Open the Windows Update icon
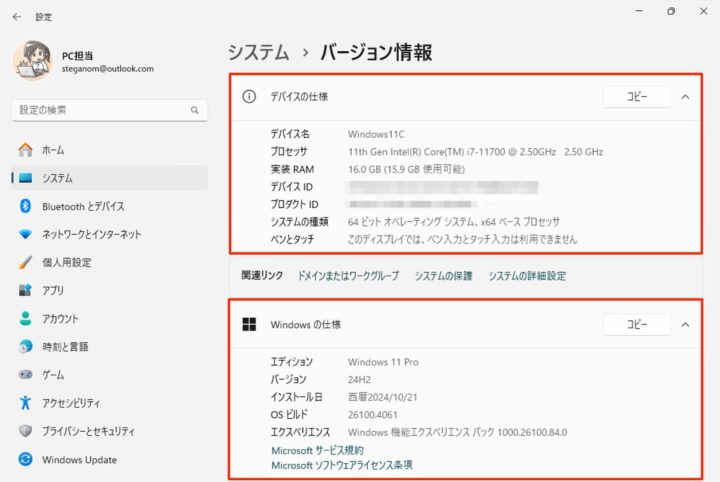This screenshot has width=720, height=482. point(25,459)
